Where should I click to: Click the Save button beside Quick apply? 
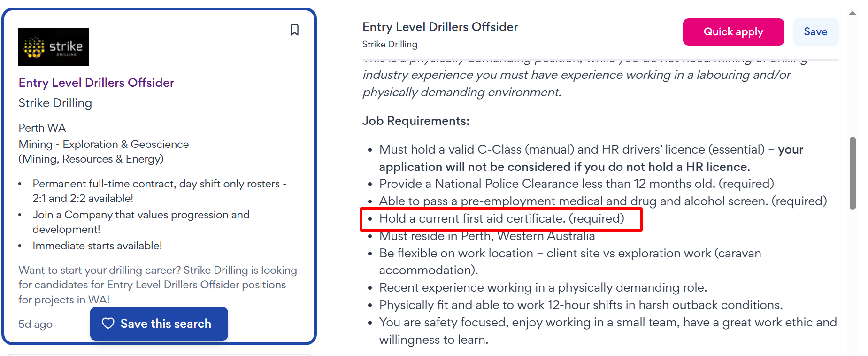[x=815, y=32]
